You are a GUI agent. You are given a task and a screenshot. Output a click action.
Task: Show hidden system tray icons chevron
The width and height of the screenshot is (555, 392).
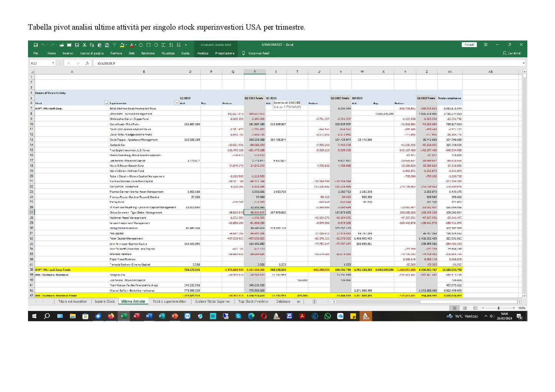click(x=486, y=316)
